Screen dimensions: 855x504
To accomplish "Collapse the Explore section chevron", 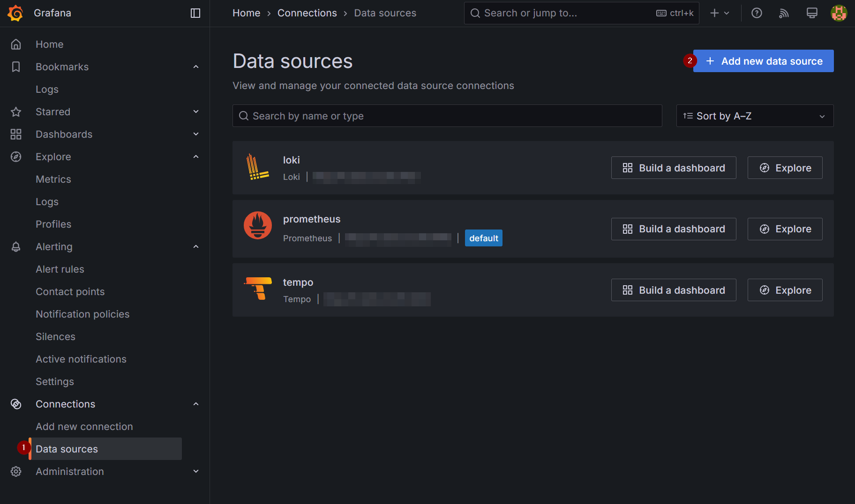I will 196,156.
